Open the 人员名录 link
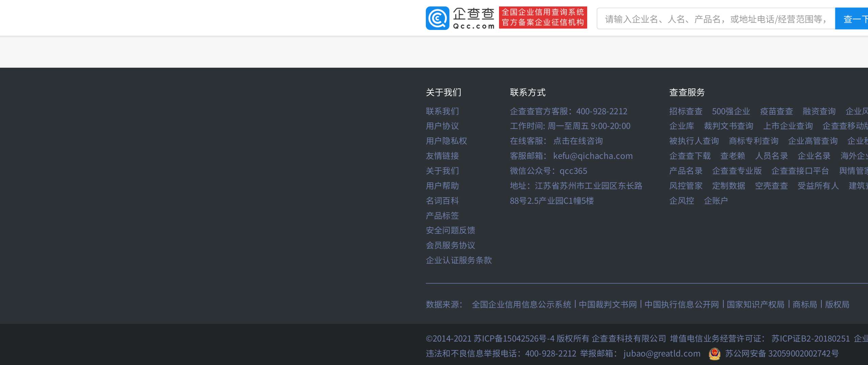The height and width of the screenshot is (365, 868). coord(771,156)
